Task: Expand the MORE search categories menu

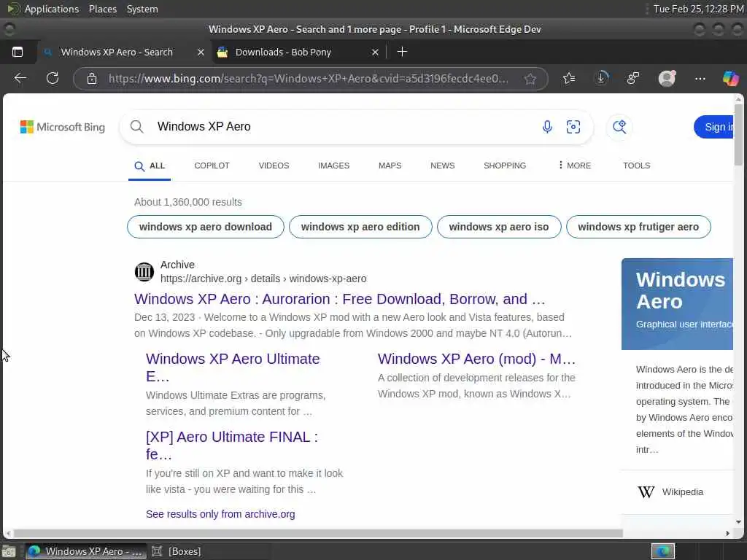Action: 574,166
